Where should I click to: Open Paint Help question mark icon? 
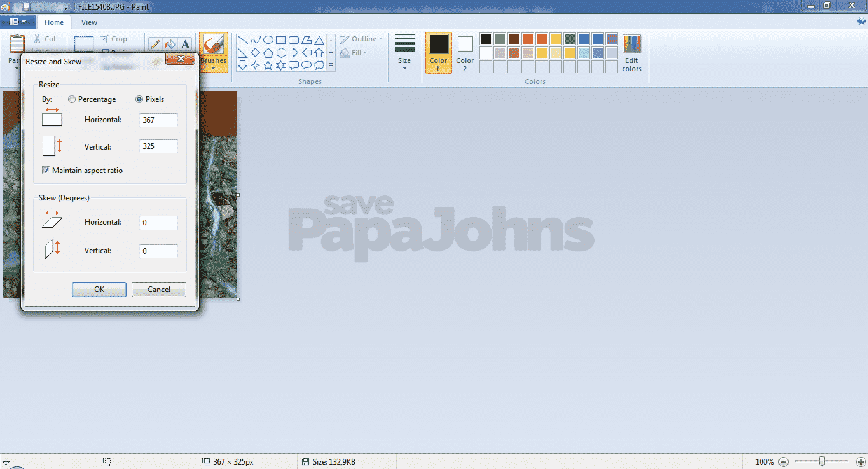[862, 21]
